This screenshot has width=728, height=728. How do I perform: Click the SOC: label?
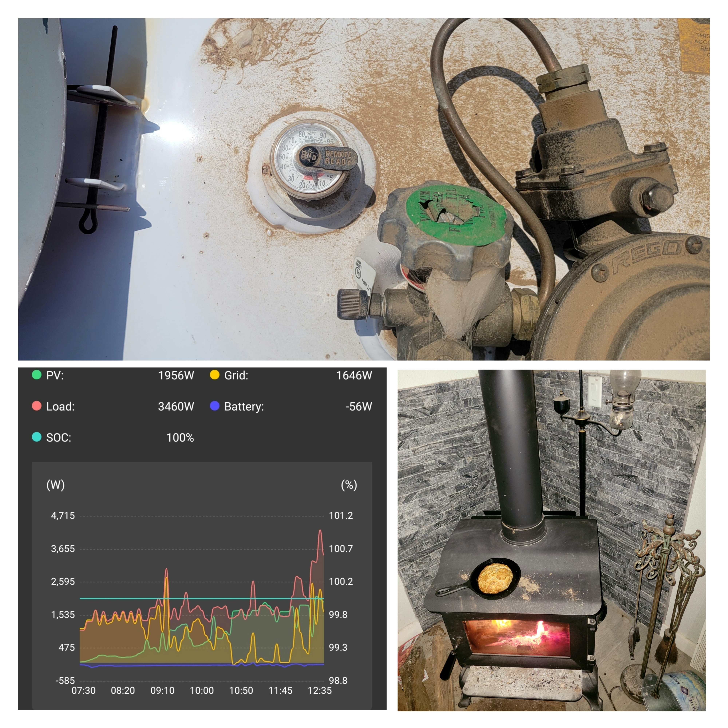point(58,438)
